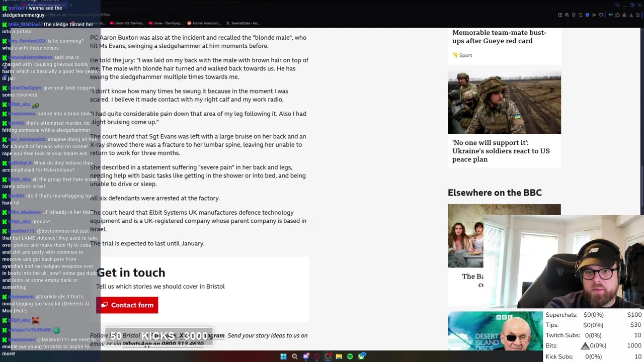Click chat message 'What do they believe they accomplished'
This screenshot has width=644, height=362.
[x=48, y=166]
